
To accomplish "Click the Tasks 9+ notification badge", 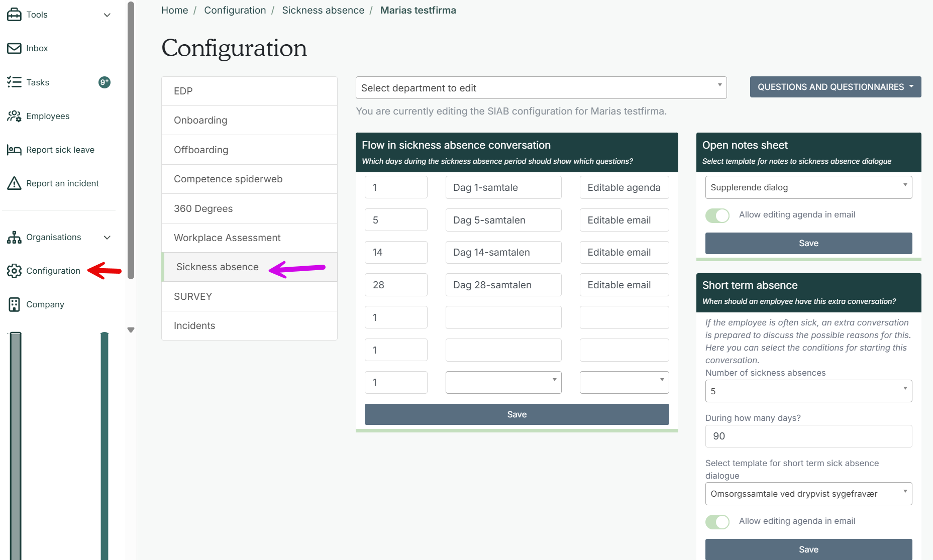I will [104, 82].
